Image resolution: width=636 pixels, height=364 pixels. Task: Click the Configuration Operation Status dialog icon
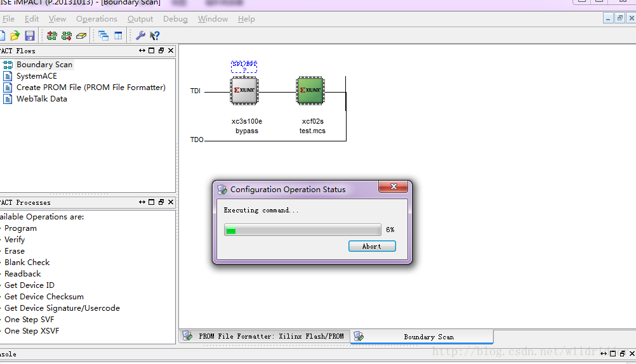pos(222,190)
